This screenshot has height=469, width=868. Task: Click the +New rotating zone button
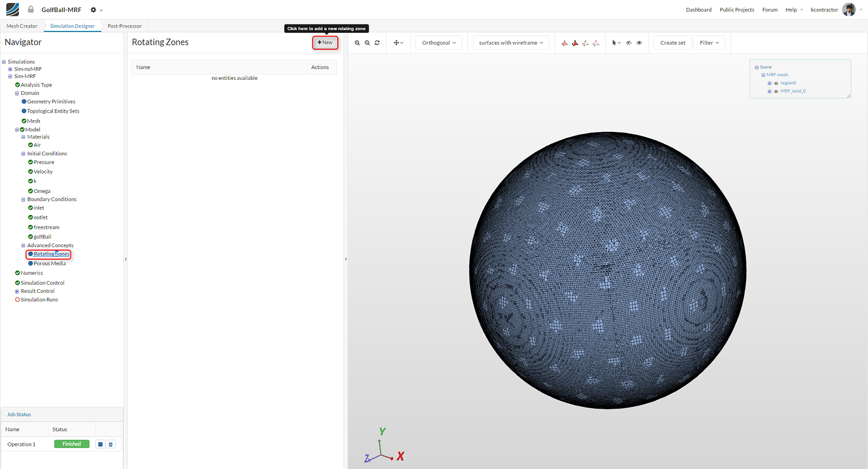click(x=325, y=42)
